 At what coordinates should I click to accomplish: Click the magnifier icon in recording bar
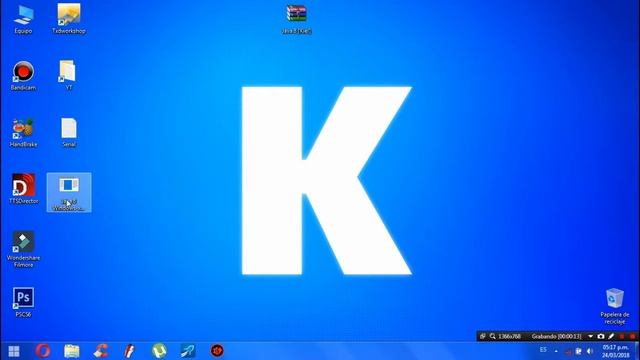tap(493, 336)
